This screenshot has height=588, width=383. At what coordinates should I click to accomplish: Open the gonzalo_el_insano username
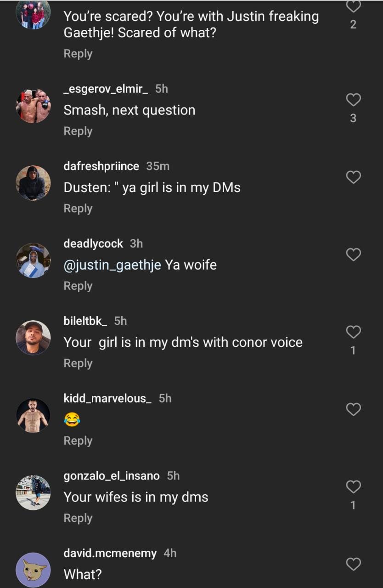[x=111, y=475]
